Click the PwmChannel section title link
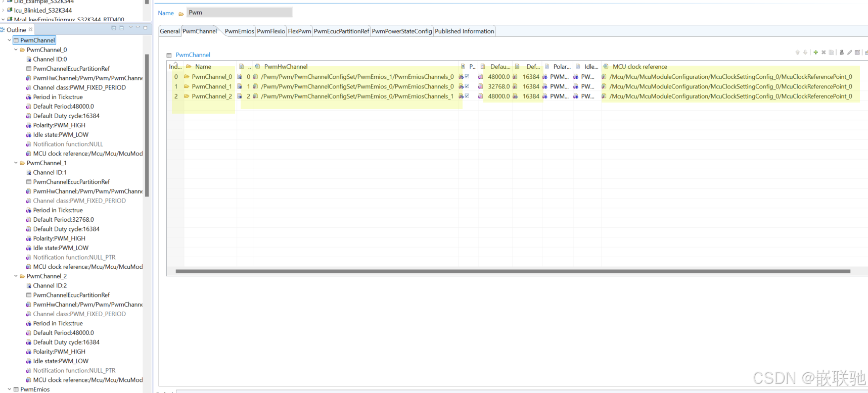Screen dimensions: 868x393 [x=193, y=55]
